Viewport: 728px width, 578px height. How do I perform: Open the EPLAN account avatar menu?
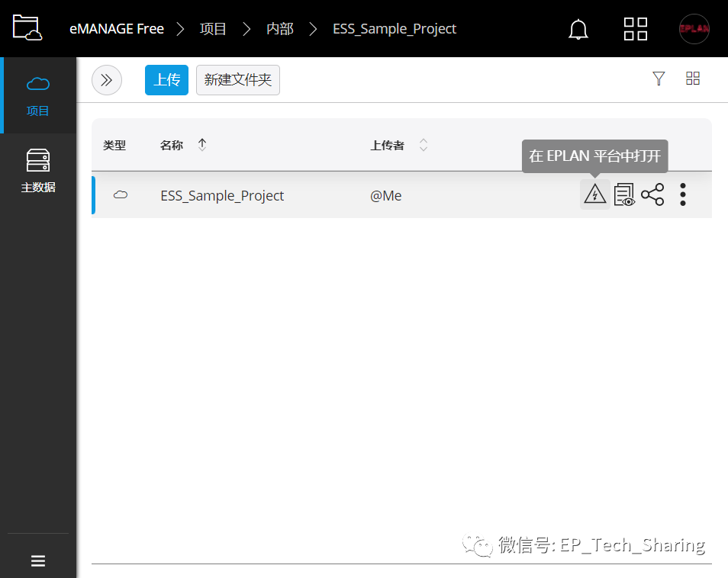tap(694, 28)
